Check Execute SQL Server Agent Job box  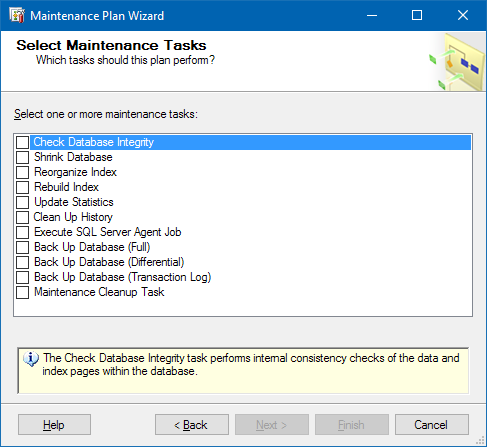23,232
